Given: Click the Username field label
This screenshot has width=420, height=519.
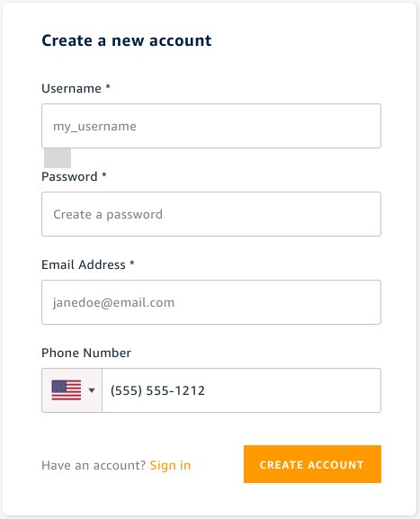Looking at the screenshot, I should tap(71, 89).
